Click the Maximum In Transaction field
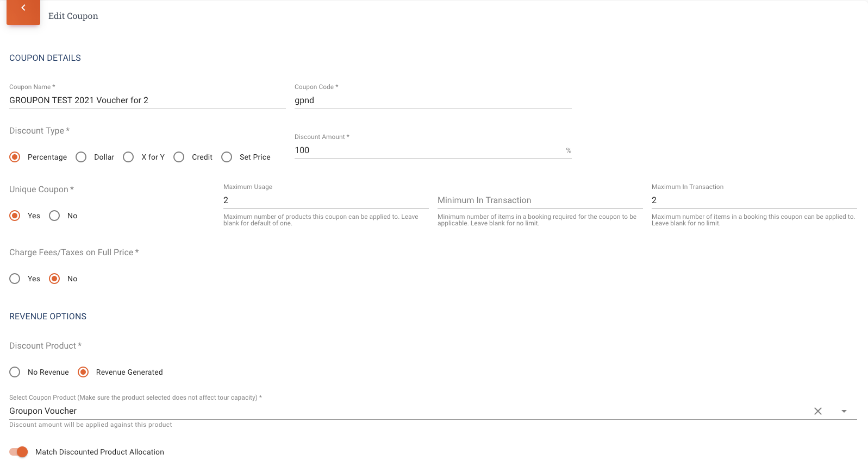Viewport: 868px width, 473px height. tap(754, 200)
